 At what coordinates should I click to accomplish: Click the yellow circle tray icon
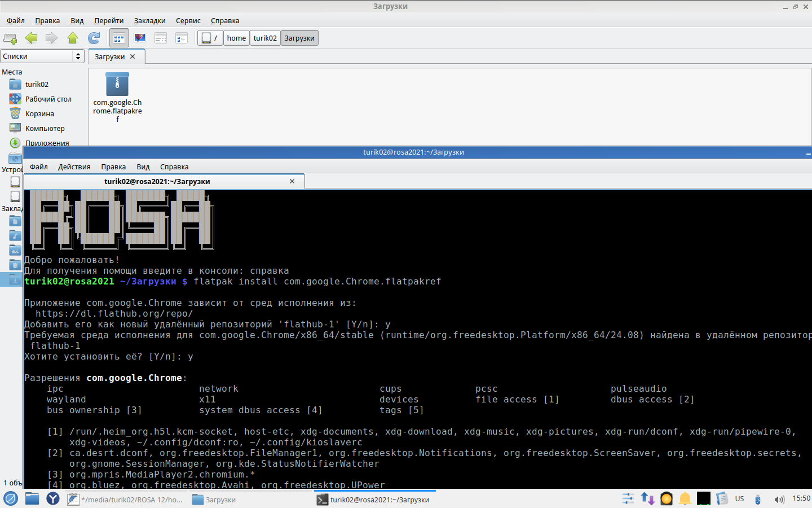click(x=667, y=499)
